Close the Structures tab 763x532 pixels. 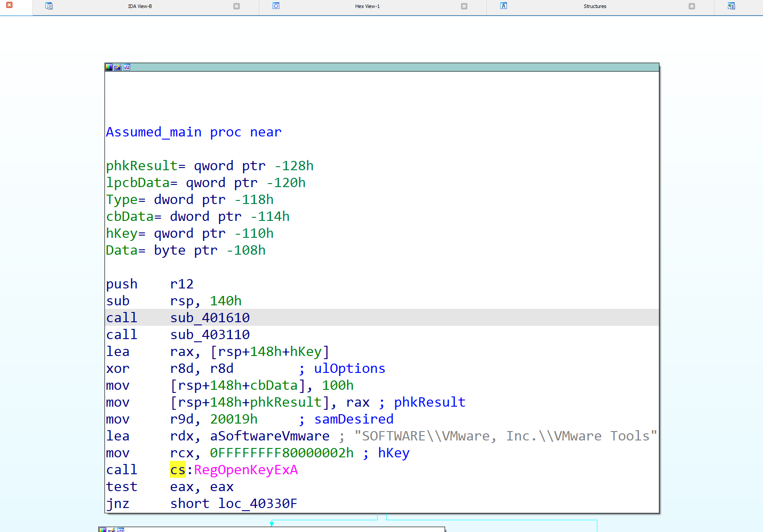point(692,6)
